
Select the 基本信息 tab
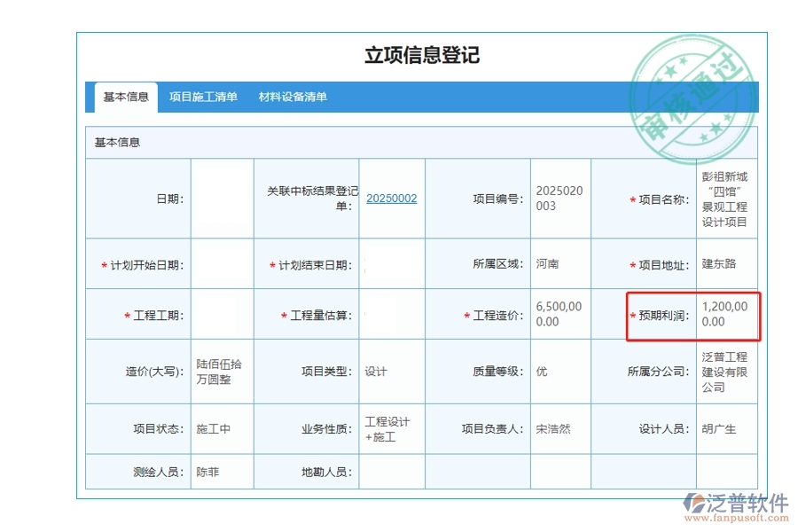(124, 97)
